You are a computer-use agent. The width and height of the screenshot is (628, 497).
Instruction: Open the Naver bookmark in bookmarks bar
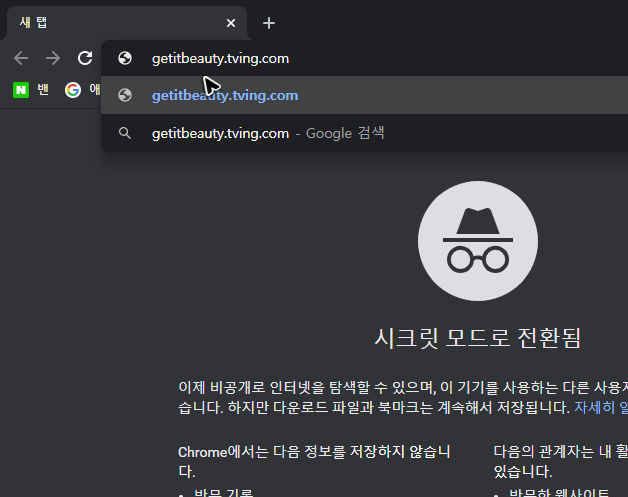tap(31, 90)
